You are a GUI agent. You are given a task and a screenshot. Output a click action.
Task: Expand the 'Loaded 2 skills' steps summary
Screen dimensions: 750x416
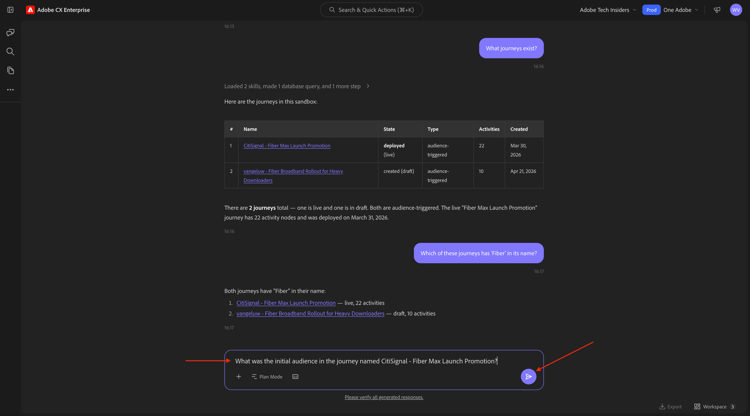click(x=297, y=86)
